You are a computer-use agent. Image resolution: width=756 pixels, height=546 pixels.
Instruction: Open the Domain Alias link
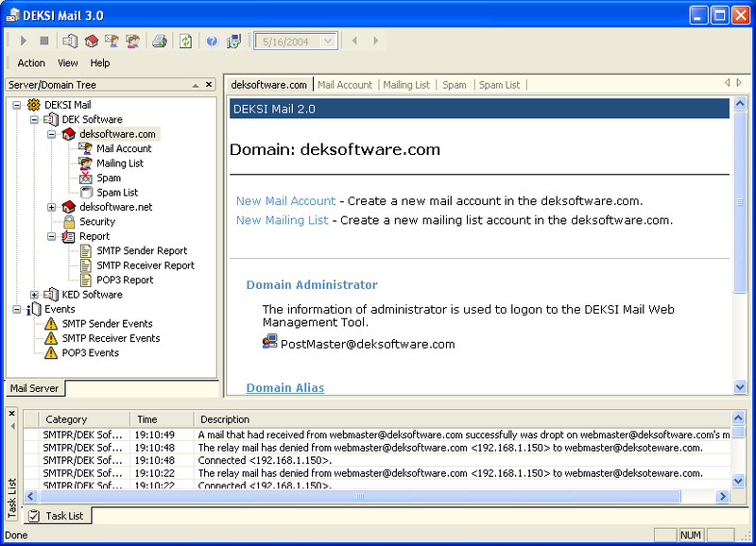click(285, 388)
